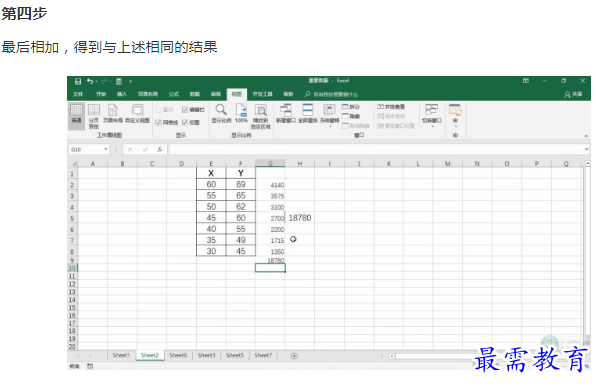596x391 pixels.
Task: Open the File (文件) tab
Action: [x=78, y=94]
